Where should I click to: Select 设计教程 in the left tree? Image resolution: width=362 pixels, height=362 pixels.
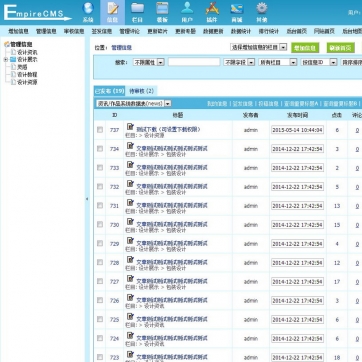pyautogui.click(x=27, y=75)
